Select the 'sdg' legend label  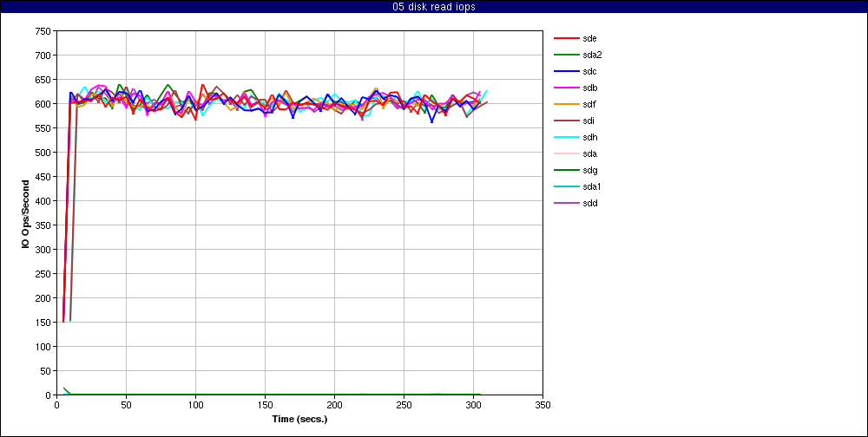click(x=589, y=170)
